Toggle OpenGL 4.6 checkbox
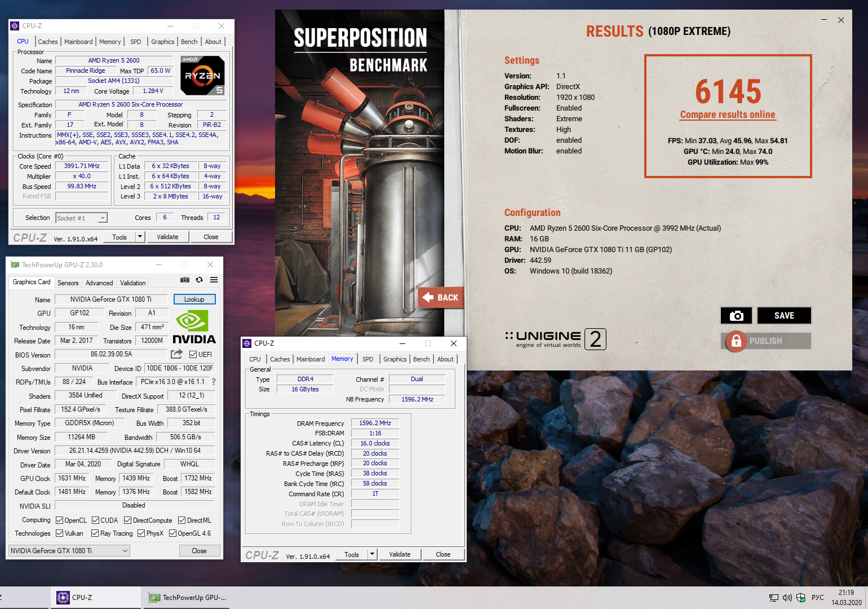 [x=173, y=533]
